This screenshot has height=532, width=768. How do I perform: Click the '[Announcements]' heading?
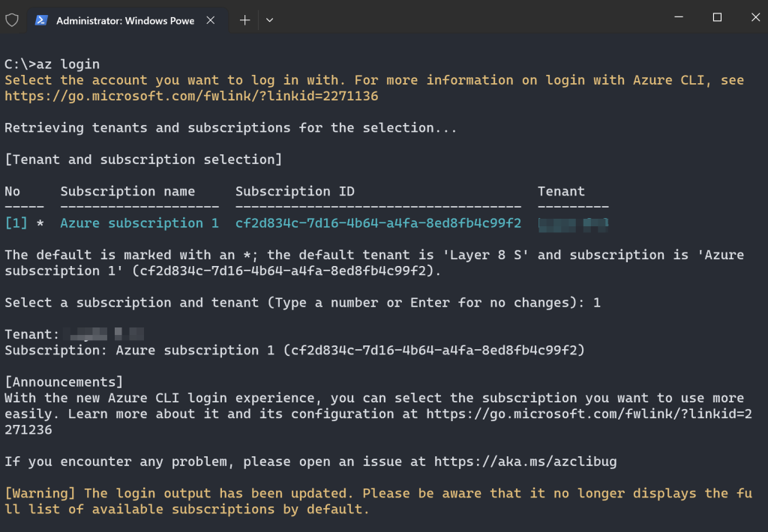pyautogui.click(x=64, y=382)
